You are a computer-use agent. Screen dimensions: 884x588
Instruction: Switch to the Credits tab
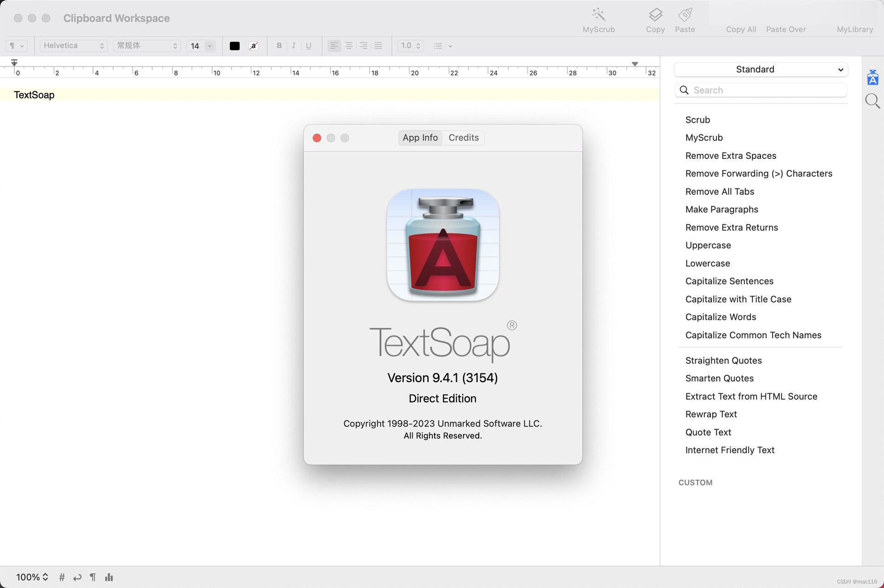tap(464, 138)
